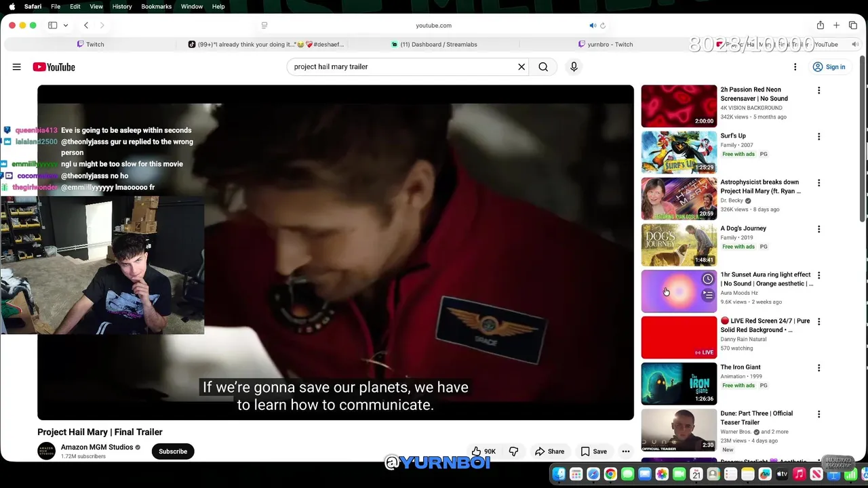Open the Photos app in the Dock
The width and height of the screenshot is (868, 488).
662,474
